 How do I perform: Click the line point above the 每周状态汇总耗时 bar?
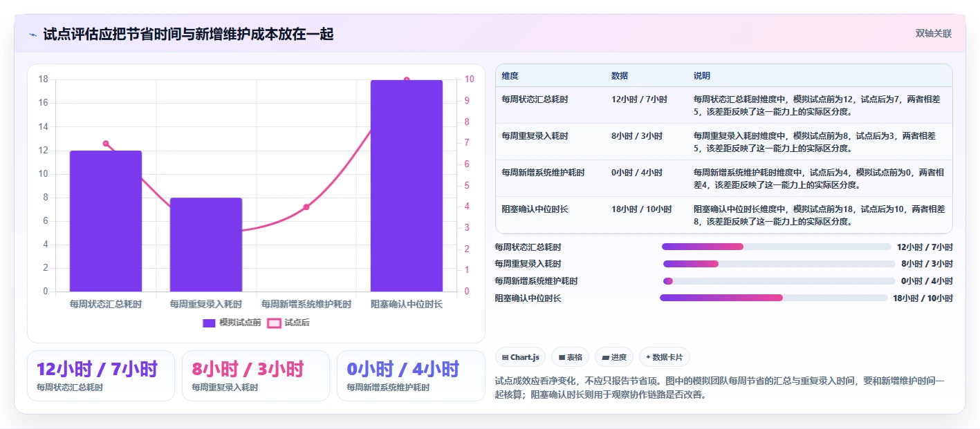pos(106,144)
